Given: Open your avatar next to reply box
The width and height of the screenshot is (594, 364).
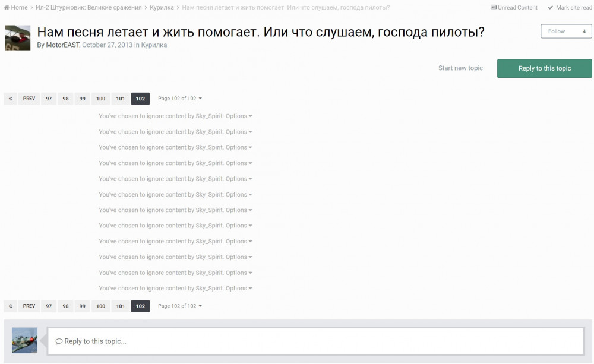Looking at the screenshot, I should tap(24, 340).
